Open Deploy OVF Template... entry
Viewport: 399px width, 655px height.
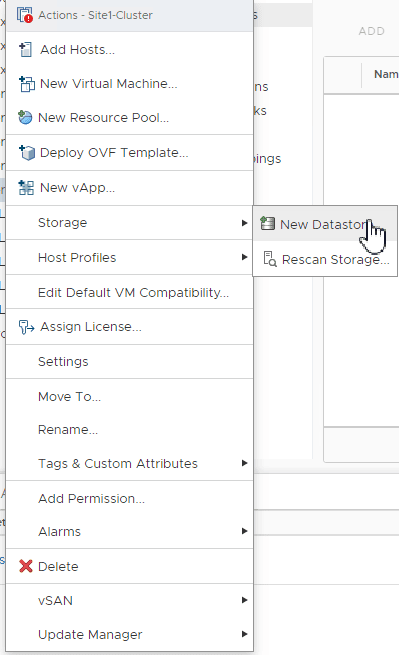pos(130,152)
